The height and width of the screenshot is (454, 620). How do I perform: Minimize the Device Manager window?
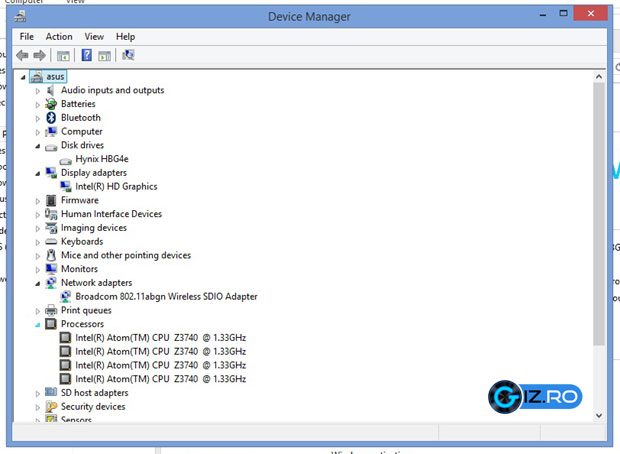point(543,15)
